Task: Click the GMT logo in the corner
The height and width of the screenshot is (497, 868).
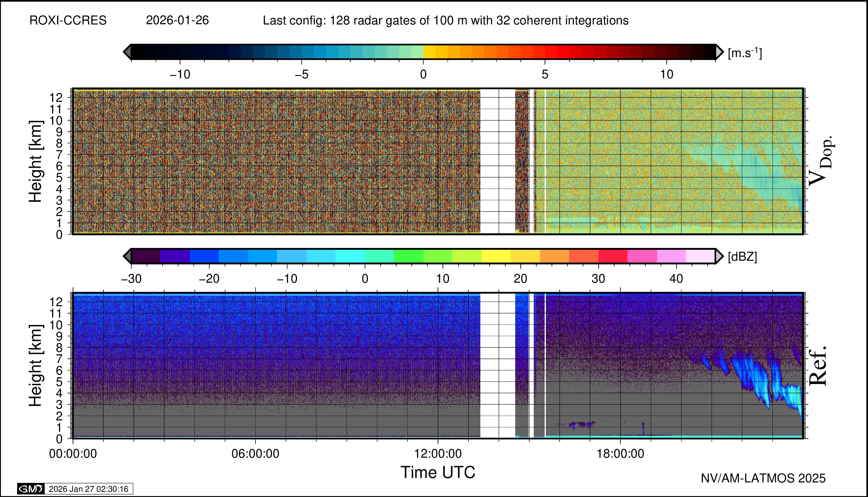Action: (x=31, y=489)
